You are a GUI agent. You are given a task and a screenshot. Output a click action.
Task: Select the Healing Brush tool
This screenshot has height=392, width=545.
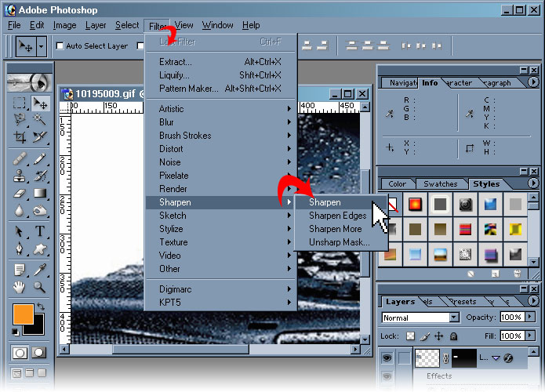(19, 158)
